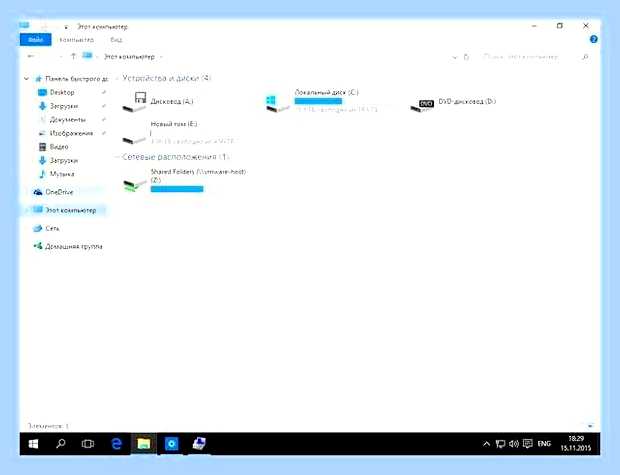This screenshot has height=475, width=620.
Task: Open the address bar history dropdown
Action: (455, 57)
